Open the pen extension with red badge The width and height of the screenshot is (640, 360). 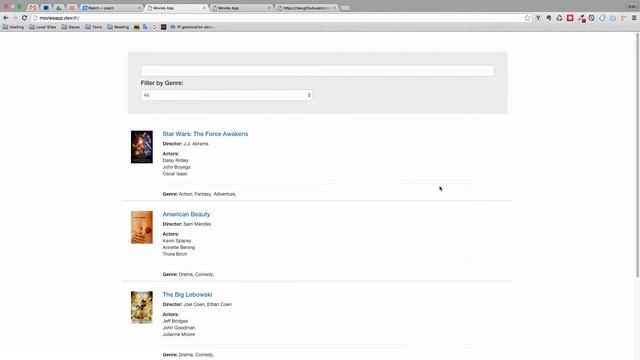pyautogui.click(x=581, y=18)
